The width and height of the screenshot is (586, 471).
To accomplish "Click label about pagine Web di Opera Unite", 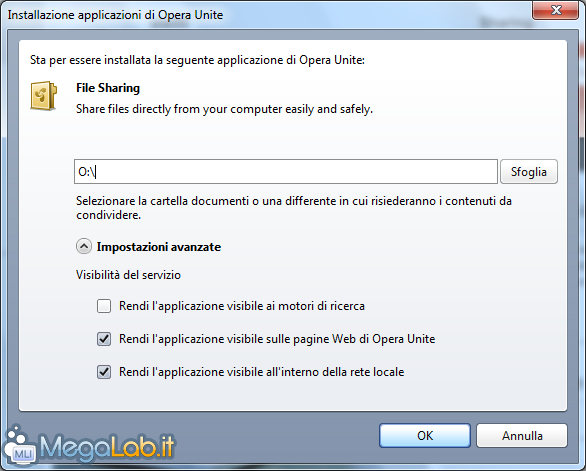I will point(277,339).
